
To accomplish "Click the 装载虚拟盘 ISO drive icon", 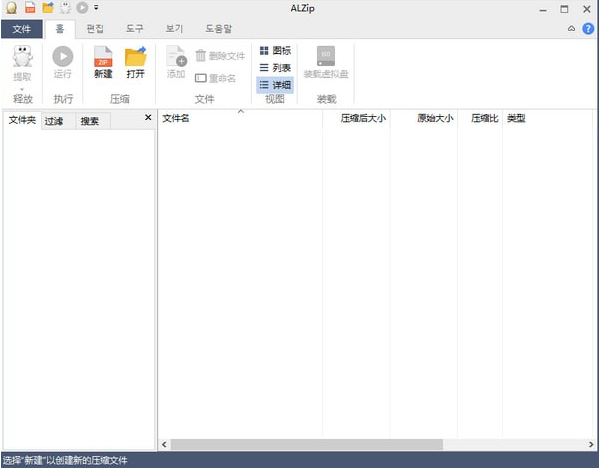I will tap(326, 56).
